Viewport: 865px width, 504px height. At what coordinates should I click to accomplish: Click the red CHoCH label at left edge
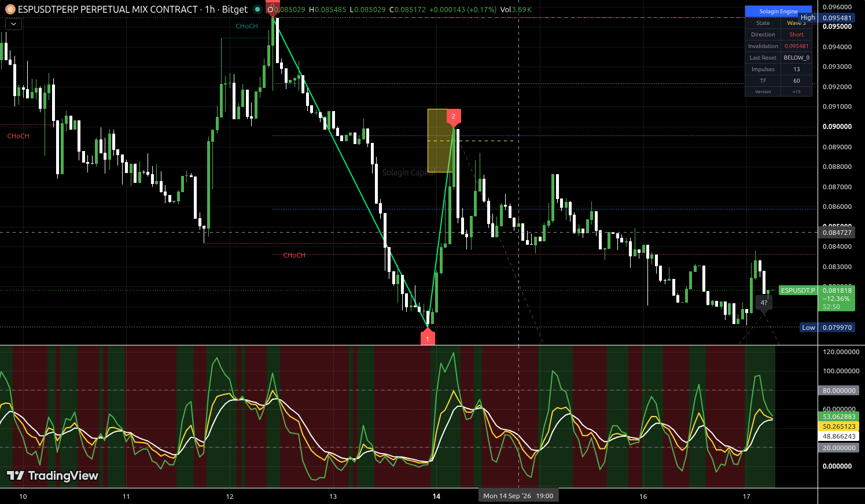[x=18, y=136]
